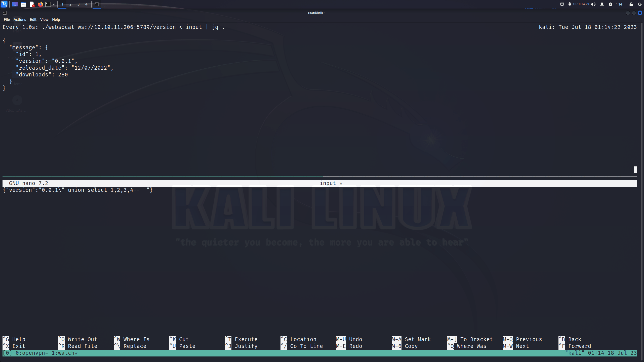Open the File menu
The height and width of the screenshot is (362, 644).
7,20
